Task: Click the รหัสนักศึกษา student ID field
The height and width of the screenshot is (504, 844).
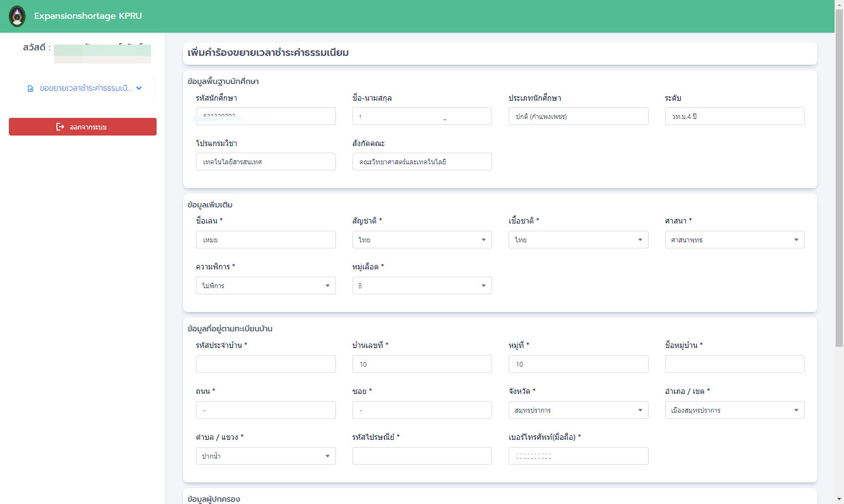Action: [266, 116]
